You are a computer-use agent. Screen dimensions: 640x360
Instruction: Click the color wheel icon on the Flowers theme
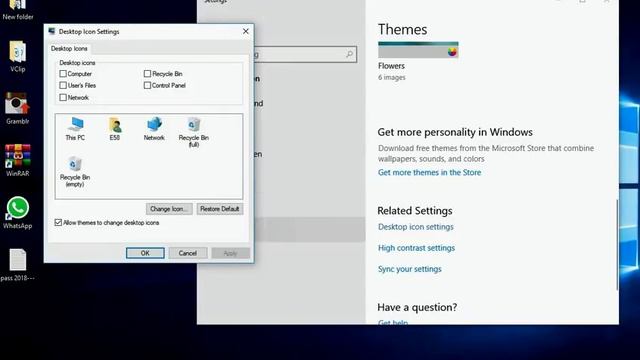tap(452, 52)
